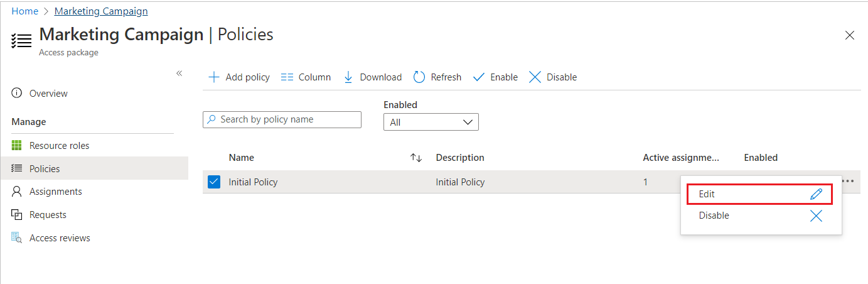Click the Enable checkmark toolbar icon
Image resolution: width=868 pixels, height=284 pixels.
(479, 77)
